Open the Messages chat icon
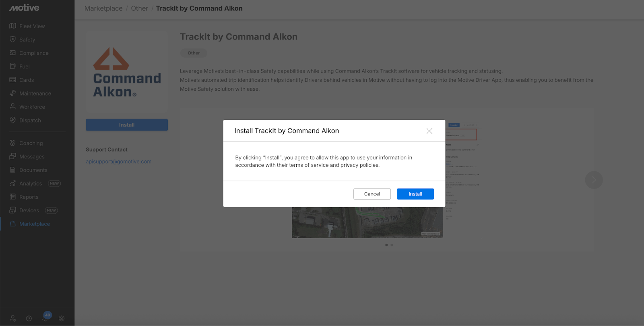 click(x=13, y=156)
